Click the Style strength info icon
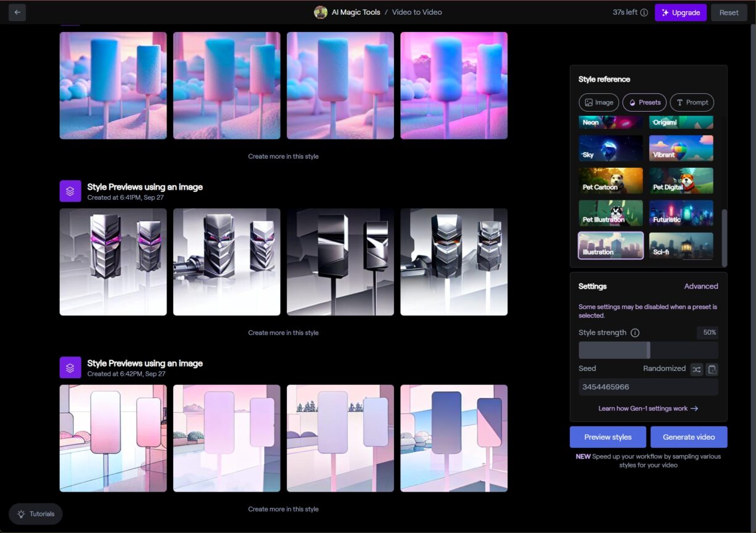This screenshot has width=756, height=533. pos(635,333)
